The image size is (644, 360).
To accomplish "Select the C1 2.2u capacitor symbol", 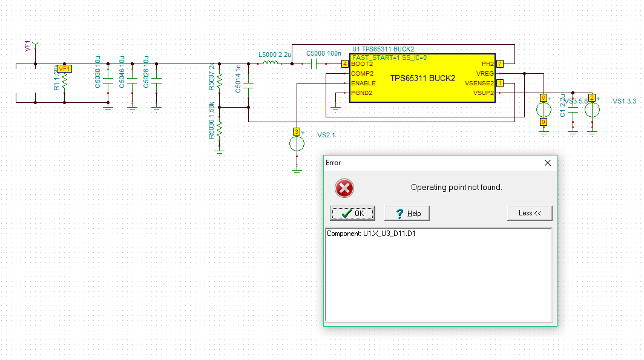I will (x=573, y=110).
